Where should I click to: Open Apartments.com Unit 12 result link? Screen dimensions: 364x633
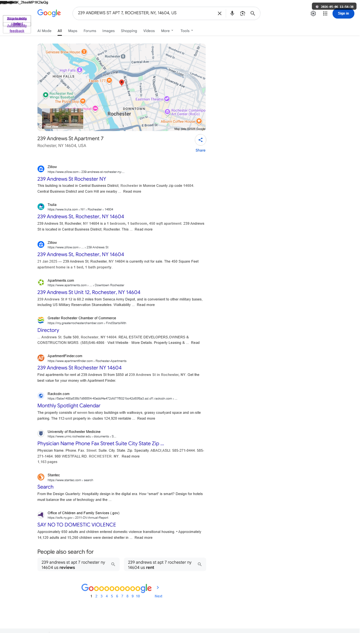click(89, 292)
